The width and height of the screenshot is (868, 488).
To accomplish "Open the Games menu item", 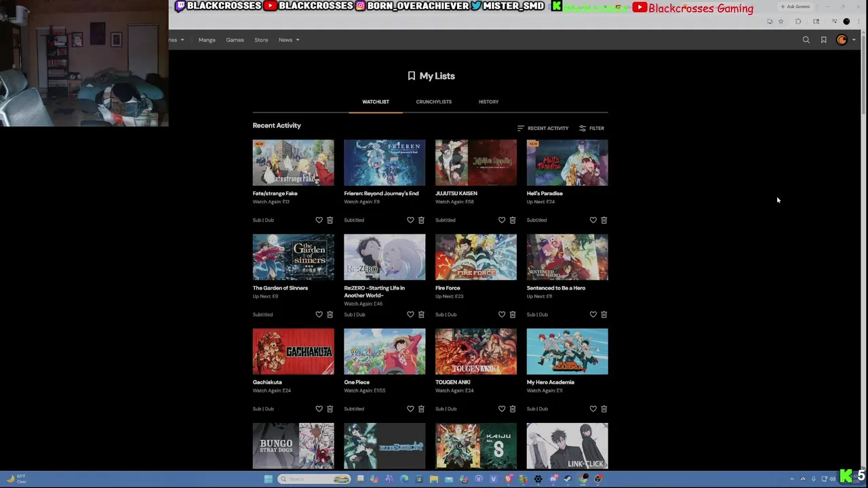I will (x=235, y=40).
